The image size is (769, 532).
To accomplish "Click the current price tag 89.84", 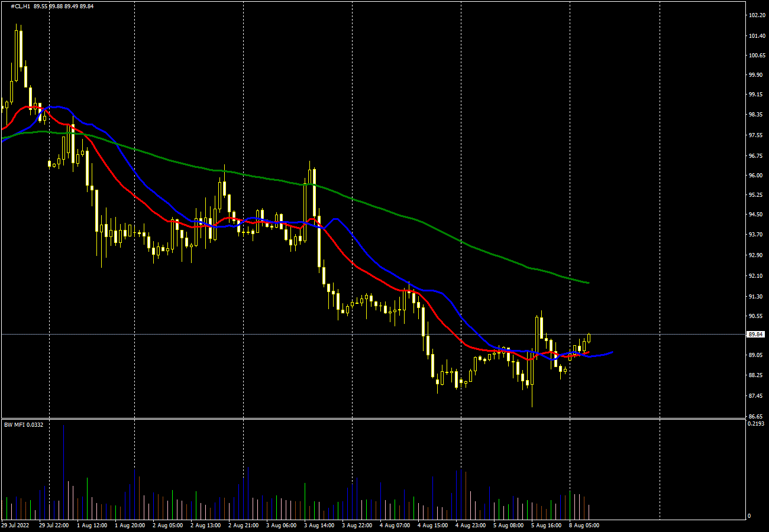I will point(755,334).
